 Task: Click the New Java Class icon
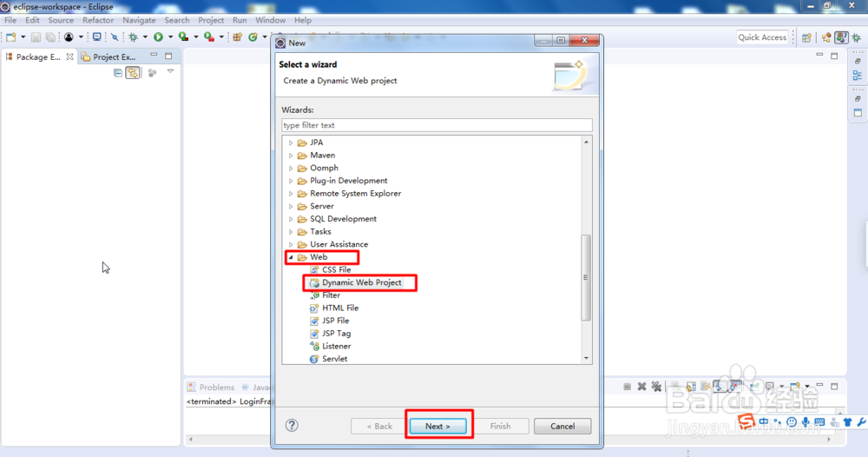[x=253, y=37]
